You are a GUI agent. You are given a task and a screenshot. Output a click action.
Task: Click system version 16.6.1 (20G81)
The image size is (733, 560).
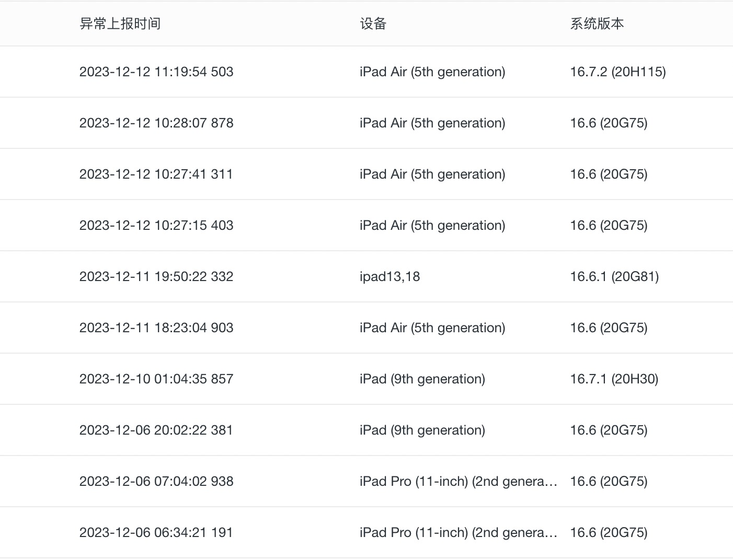[x=614, y=276]
